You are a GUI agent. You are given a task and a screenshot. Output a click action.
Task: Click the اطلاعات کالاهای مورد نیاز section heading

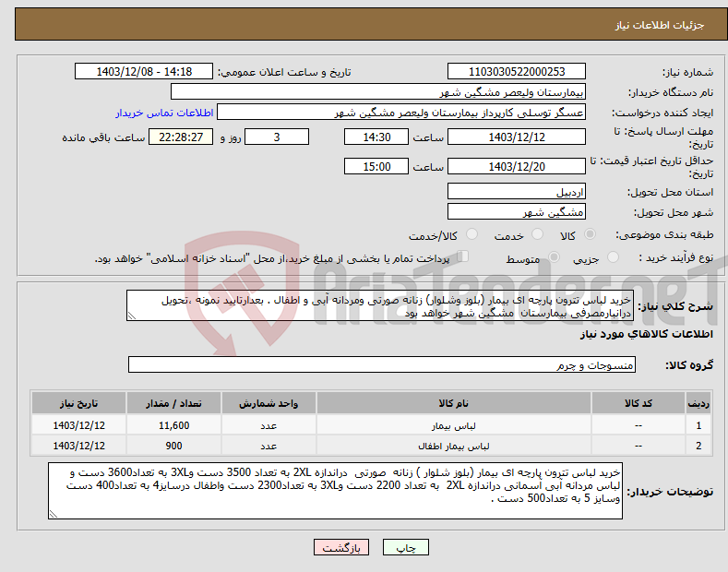click(646, 334)
